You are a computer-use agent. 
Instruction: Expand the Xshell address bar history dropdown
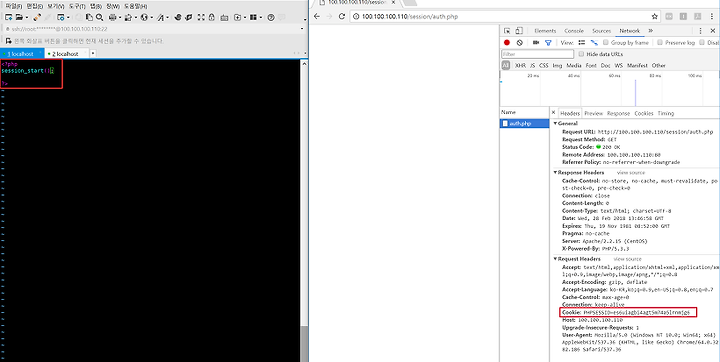click(302, 29)
